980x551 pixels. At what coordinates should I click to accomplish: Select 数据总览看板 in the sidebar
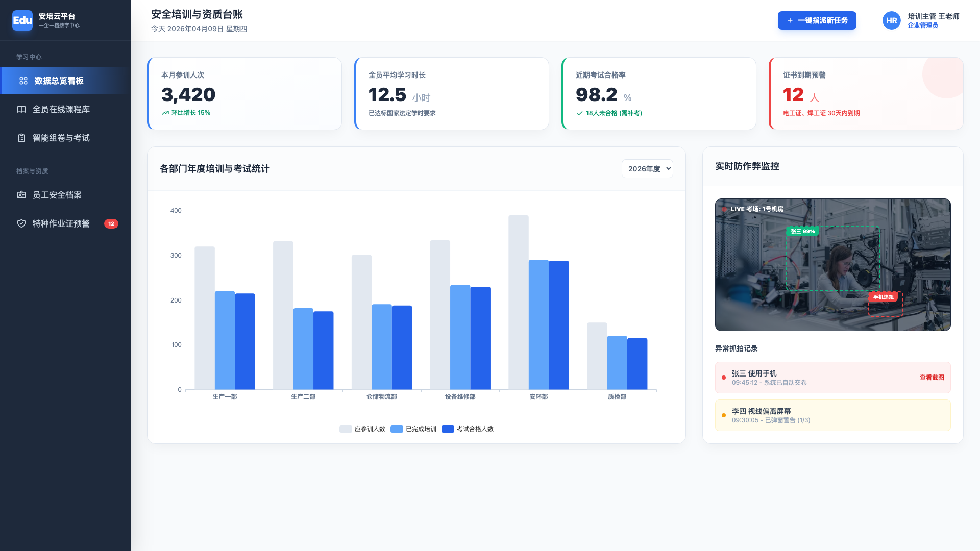click(59, 81)
